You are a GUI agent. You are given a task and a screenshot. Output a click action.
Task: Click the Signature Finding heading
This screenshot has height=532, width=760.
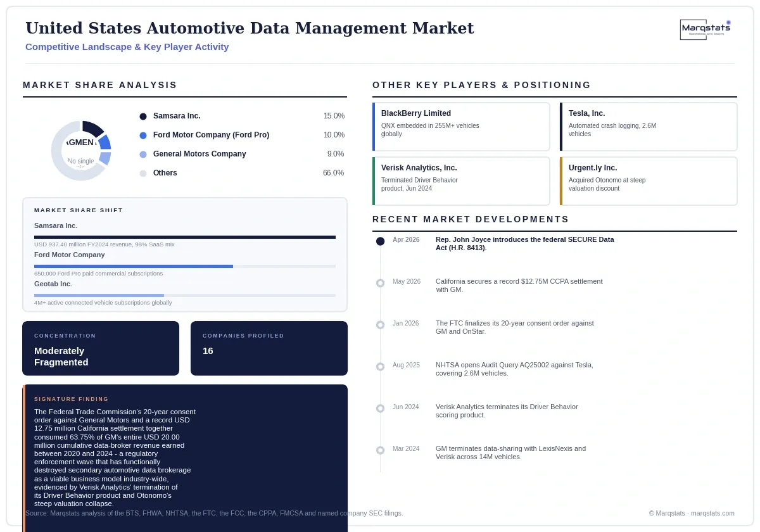coord(72,399)
